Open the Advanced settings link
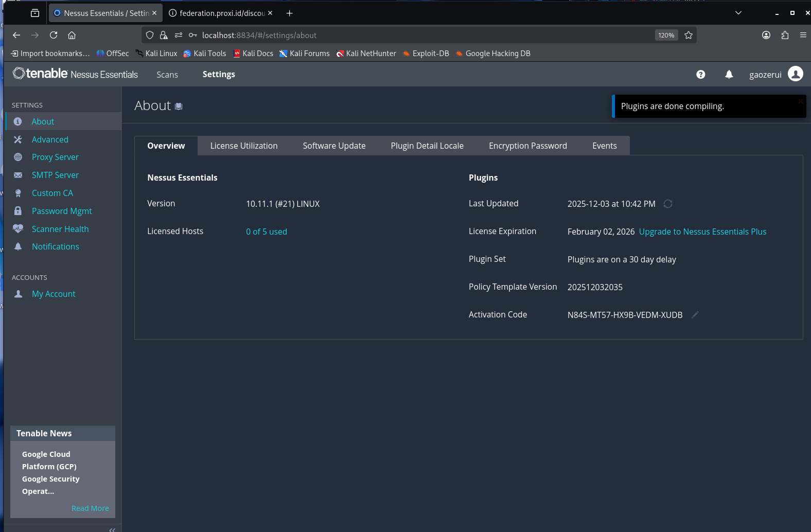This screenshot has width=811, height=532. (x=50, y=139)
